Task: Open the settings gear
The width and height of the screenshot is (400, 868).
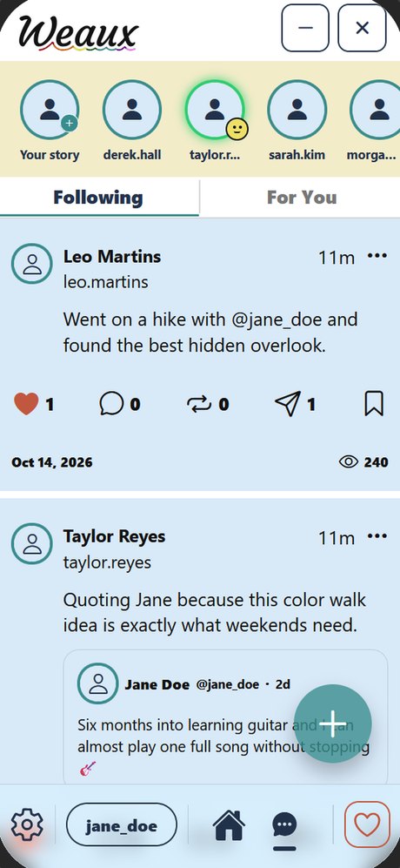Action: (x=27, y=826)
